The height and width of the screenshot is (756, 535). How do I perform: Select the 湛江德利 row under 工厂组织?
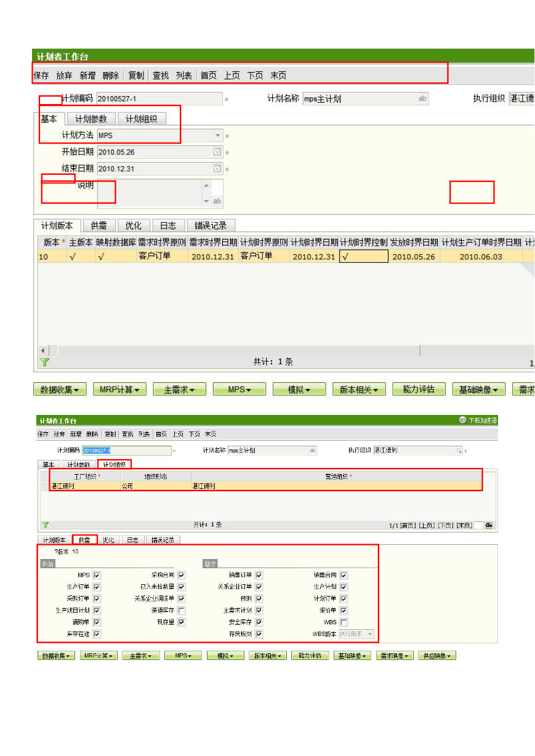point(260,486)
